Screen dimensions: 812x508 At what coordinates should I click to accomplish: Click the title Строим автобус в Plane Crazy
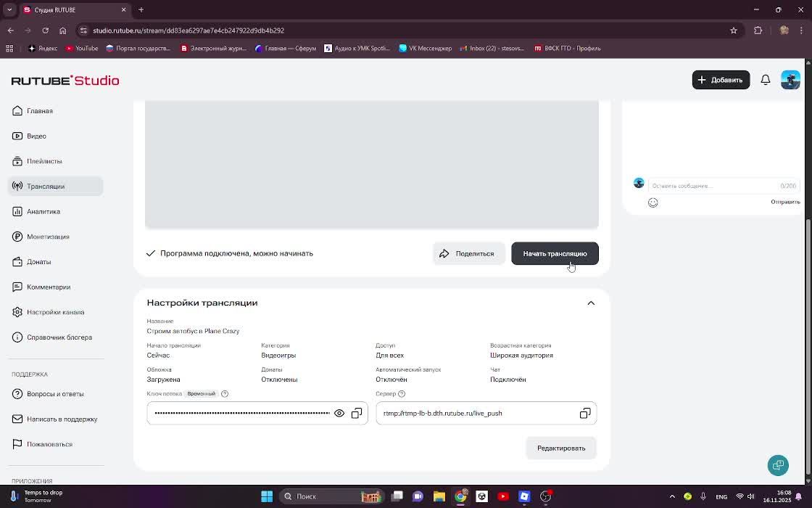point(193,331)
